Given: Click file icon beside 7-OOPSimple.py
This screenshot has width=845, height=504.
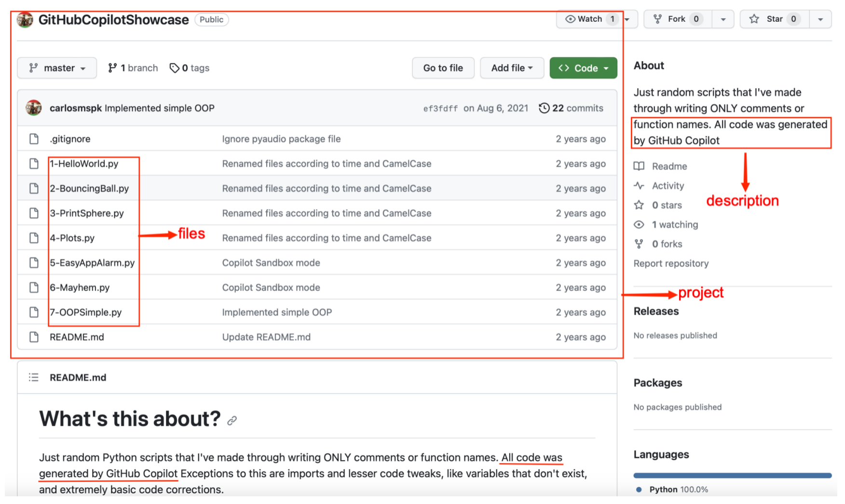Looking at the screenshot, I should tap(34, 312).
